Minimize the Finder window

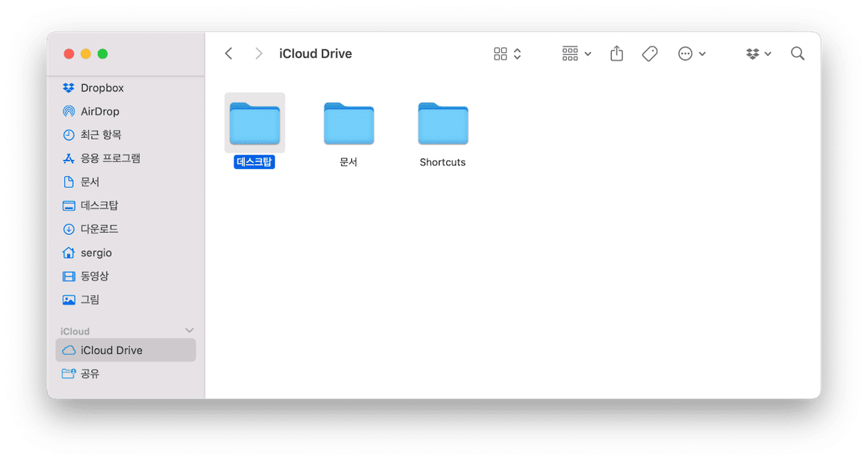pos(86,54)
